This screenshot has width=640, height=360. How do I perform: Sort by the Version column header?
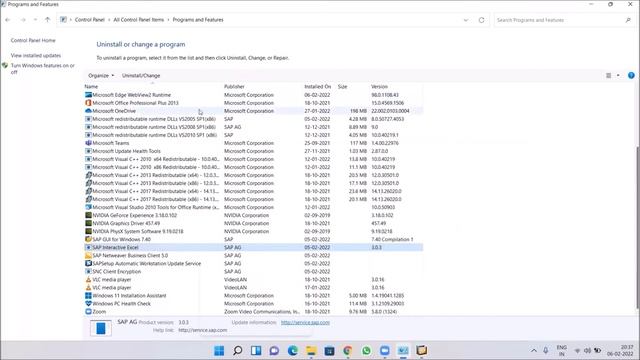coord(379,87)
